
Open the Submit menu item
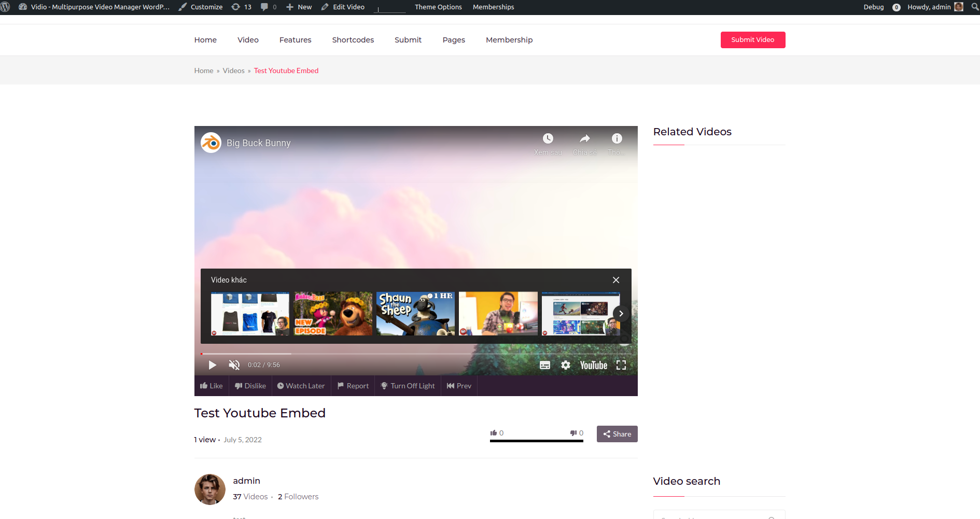(408, 40)
